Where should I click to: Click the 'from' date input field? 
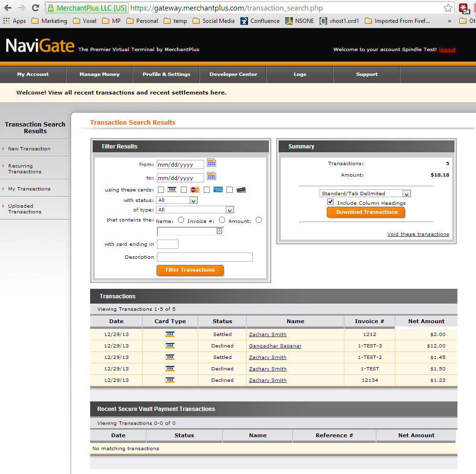click(180, 164)
